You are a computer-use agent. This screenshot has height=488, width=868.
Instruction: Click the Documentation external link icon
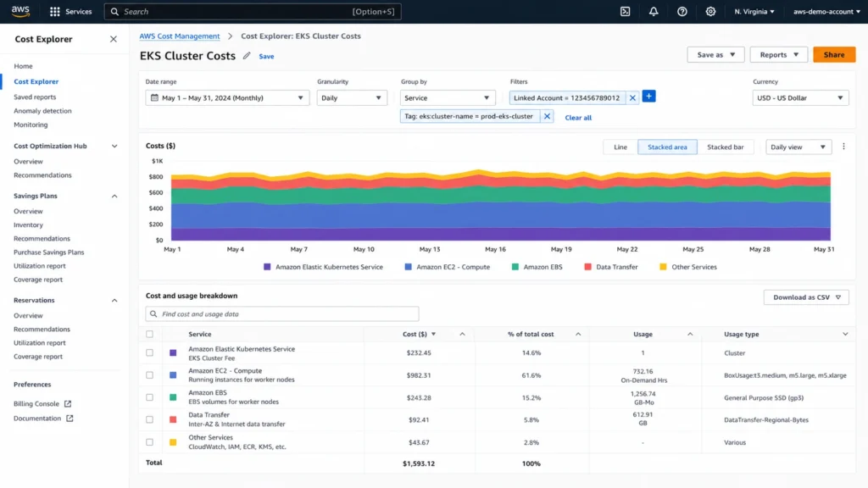pos(70,419)
